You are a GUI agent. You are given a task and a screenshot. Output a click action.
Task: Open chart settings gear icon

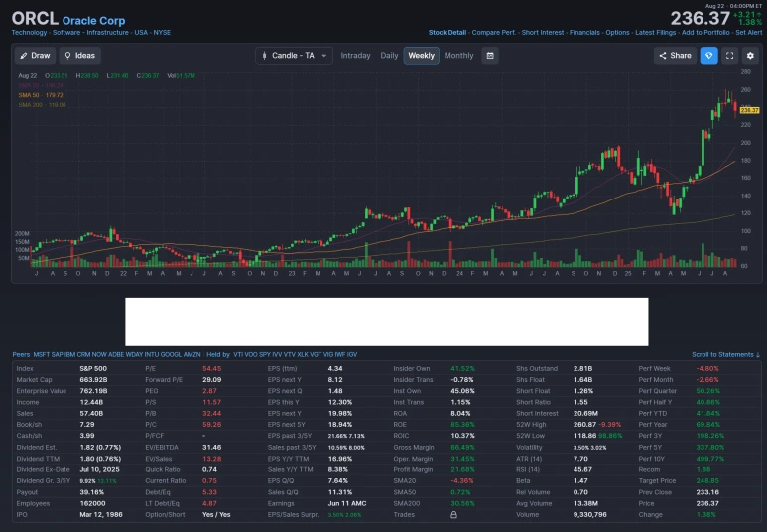click(x=750, y=56)
